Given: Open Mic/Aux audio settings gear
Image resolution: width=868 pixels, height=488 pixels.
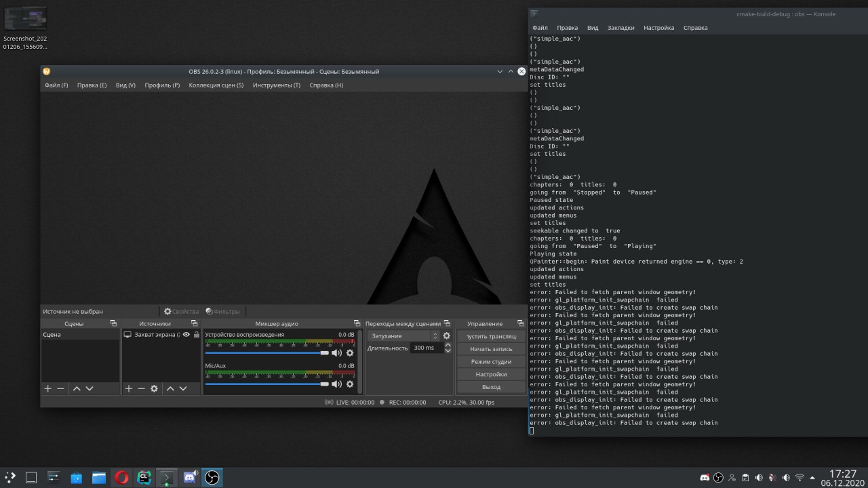Looking at the screenshot, I should click(x=350, y=384).
